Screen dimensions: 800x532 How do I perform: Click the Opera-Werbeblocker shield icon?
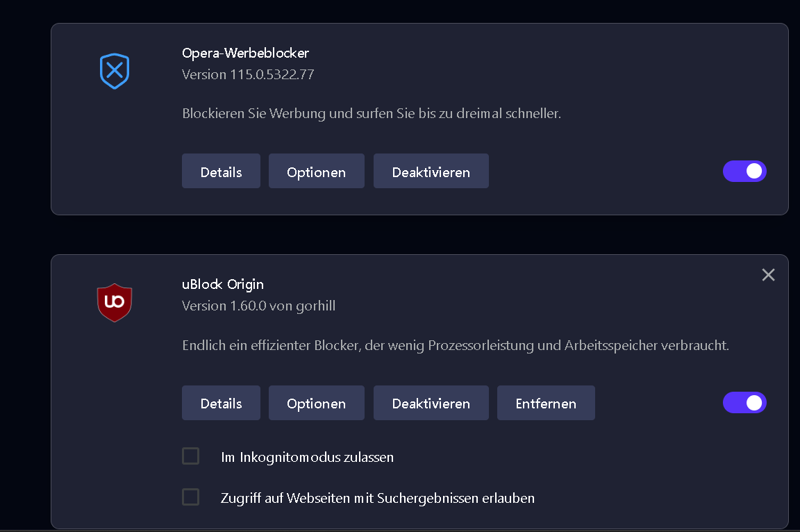(x=115, y=71)
